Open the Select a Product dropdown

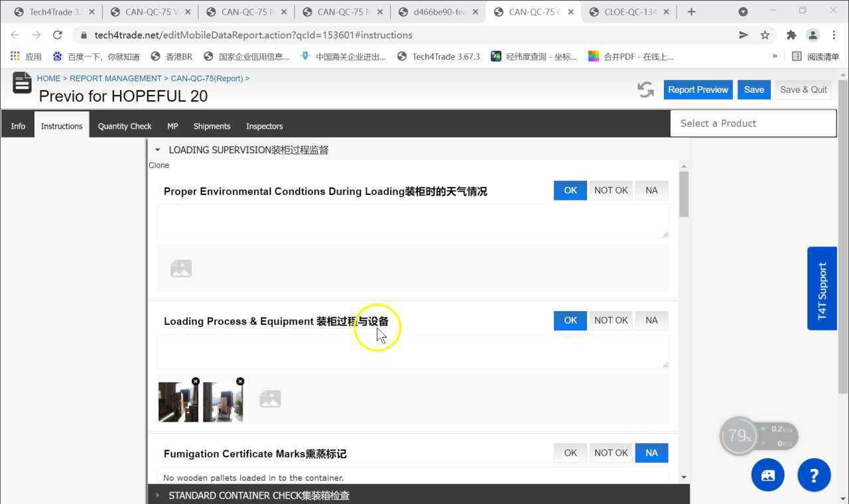pos(753,123)
